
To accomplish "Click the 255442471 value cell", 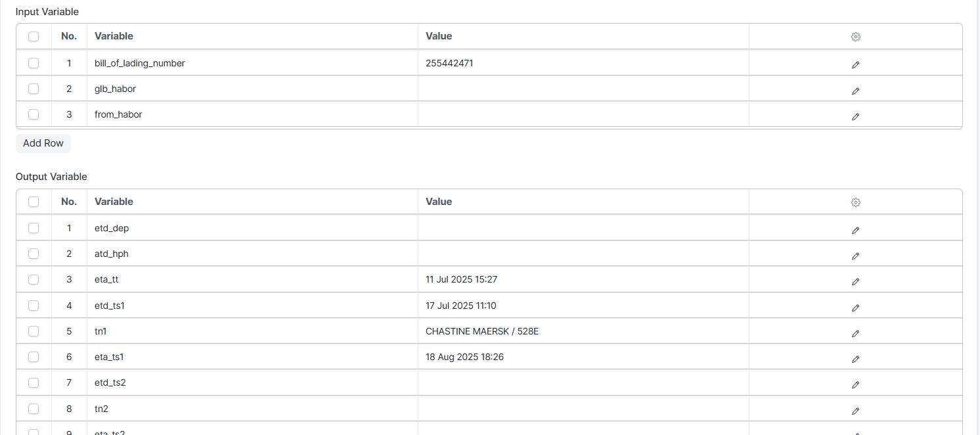I will tap(449, 63).
